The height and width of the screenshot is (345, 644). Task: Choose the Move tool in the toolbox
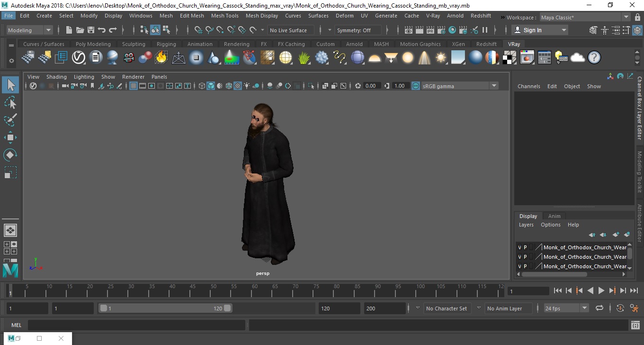pos(10,137)
